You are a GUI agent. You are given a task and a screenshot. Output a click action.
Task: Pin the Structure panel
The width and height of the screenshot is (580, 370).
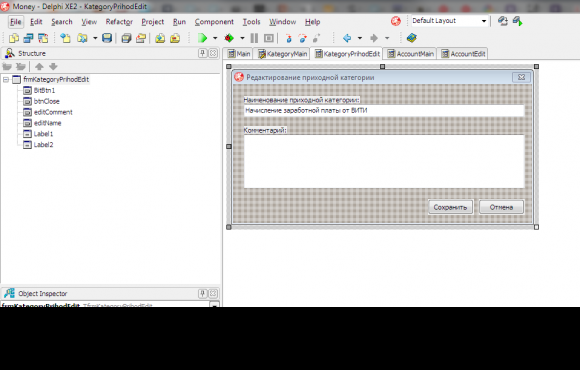[x=202, y=53]
